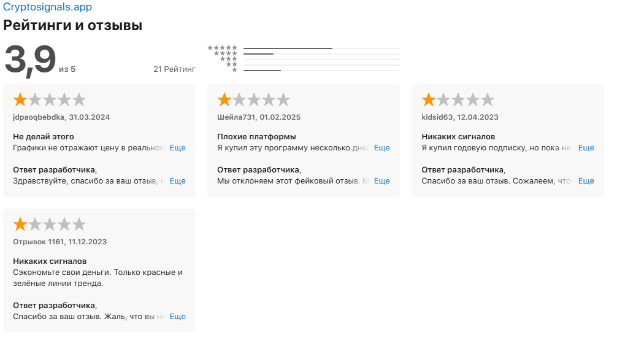
Task: Click the one-star rating progress bar
Action: [321, 71]
